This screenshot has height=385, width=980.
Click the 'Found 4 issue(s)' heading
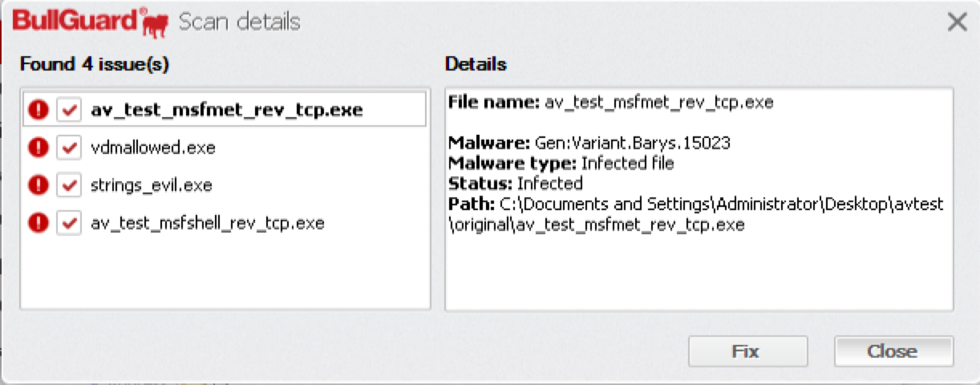[x=94, y=64]
